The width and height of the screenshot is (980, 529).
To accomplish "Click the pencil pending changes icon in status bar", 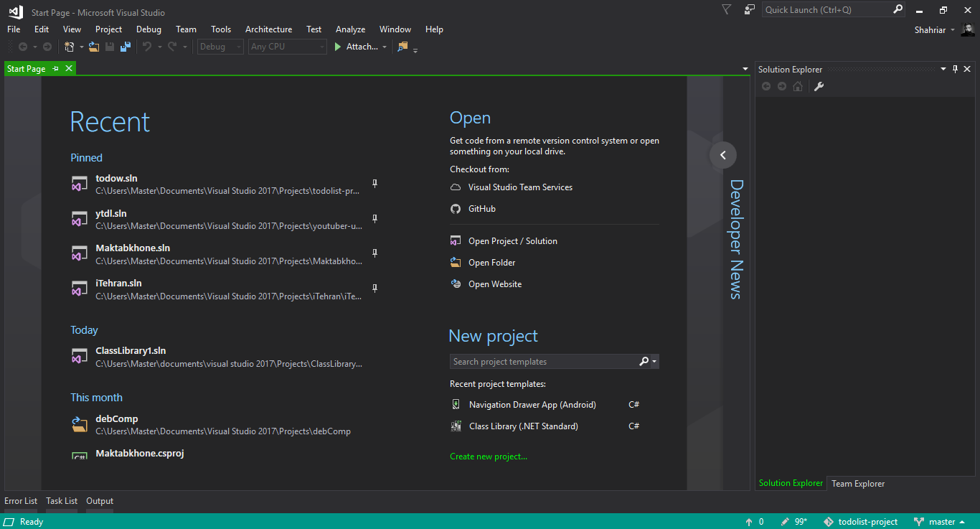I will pyautogui.click(x=786, y=522).
